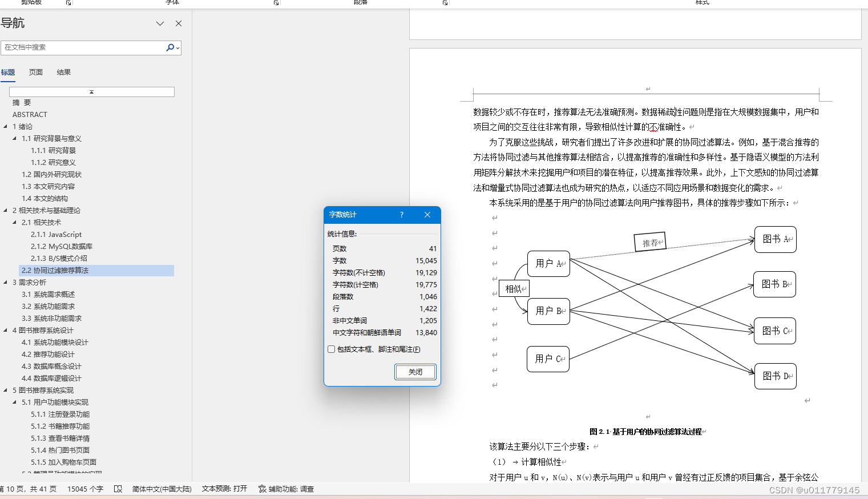
Task: Switch to the 结果 tab
Action: (x=64, y=73)
